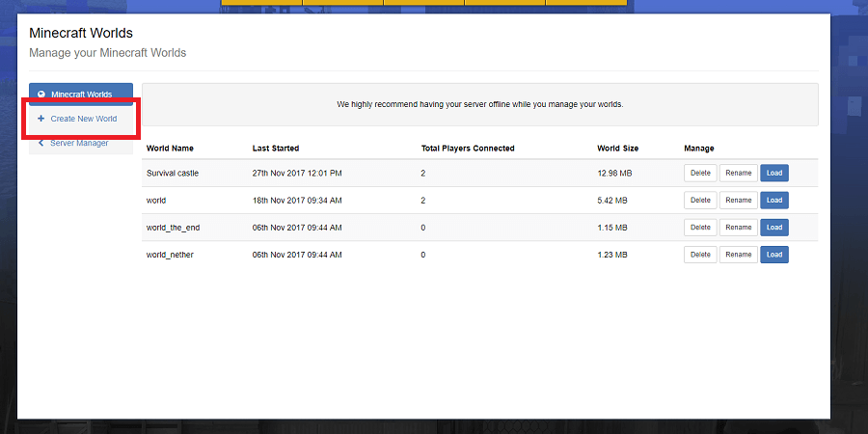Click the server offline recommendation notice

coord(480,104)
